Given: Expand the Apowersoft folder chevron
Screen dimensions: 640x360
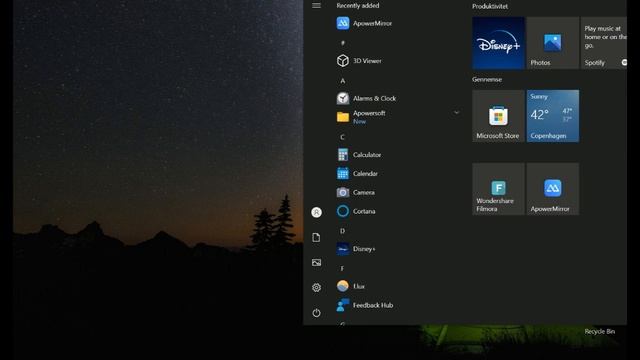Looking at the screenshot, I should pos(456,112).
